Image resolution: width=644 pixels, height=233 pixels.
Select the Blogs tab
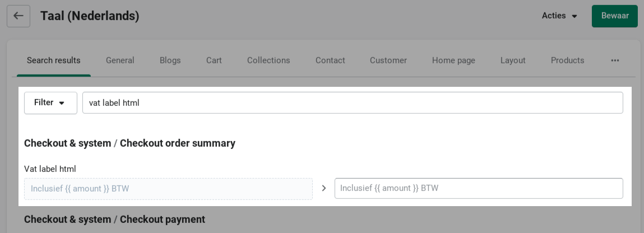pos(170,60)
